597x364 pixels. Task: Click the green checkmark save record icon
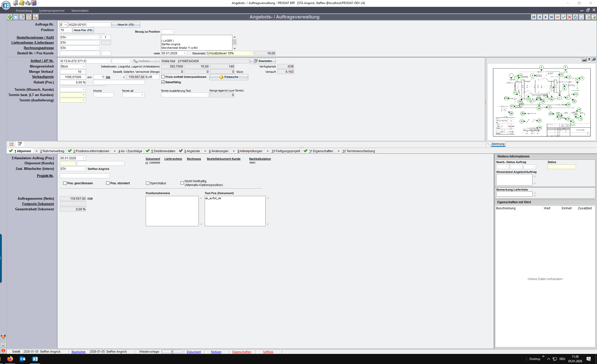click(x=564, y=17)
